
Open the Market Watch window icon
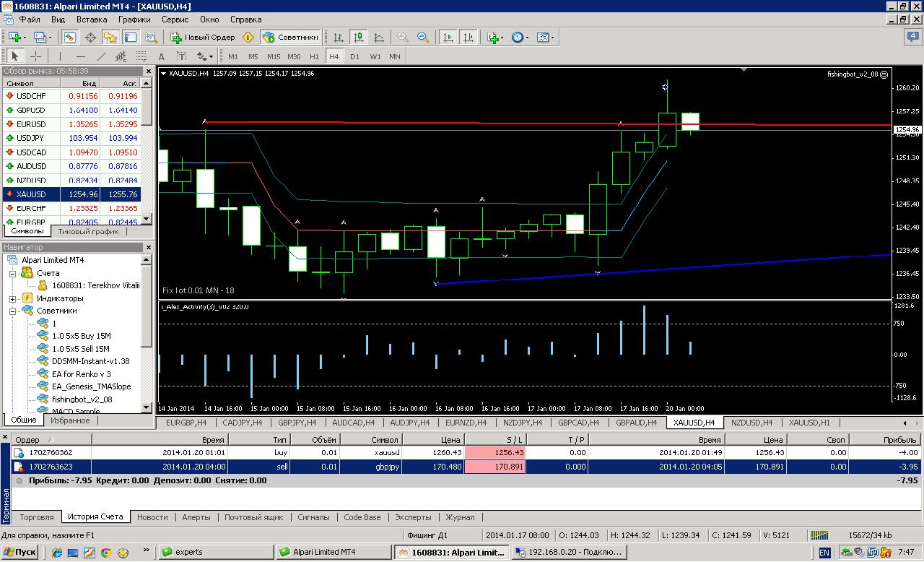[70, 38]
